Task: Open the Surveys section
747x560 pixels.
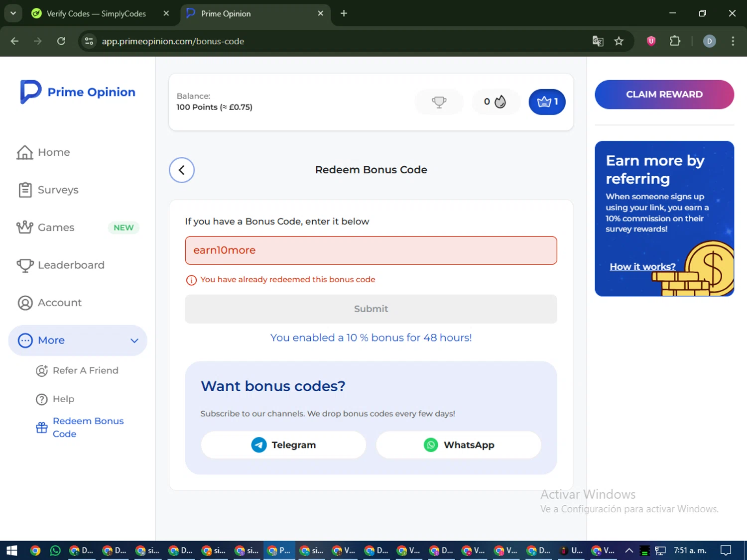Action: point(48,190)
